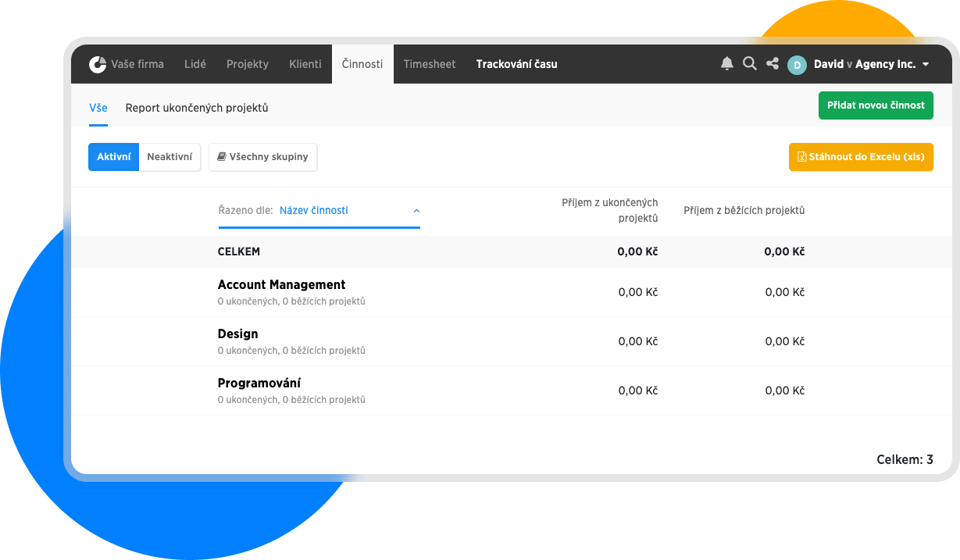Open the Klienti menu item

[305, 64]
